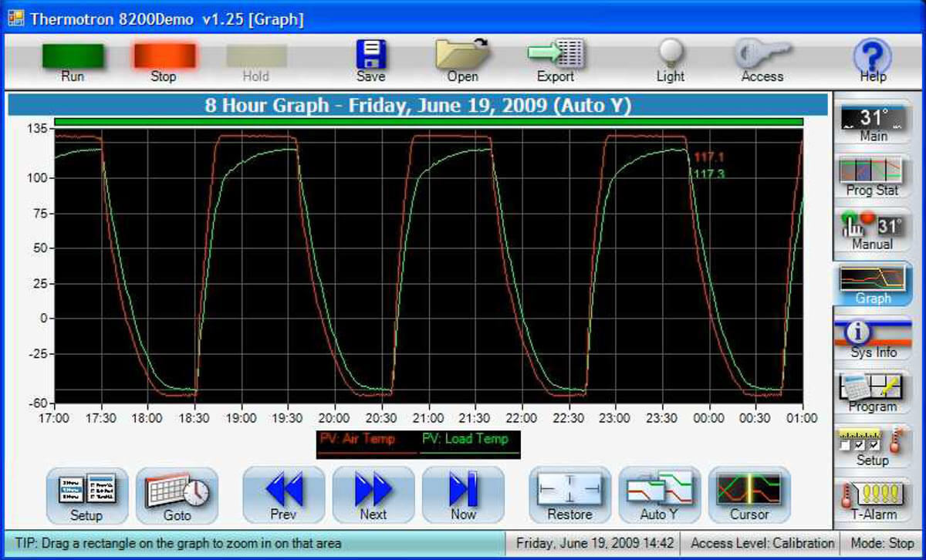This screenshot has height=560, width=926.
Task: Click the green progress bar above graph
Action: [x=429, y=121]
